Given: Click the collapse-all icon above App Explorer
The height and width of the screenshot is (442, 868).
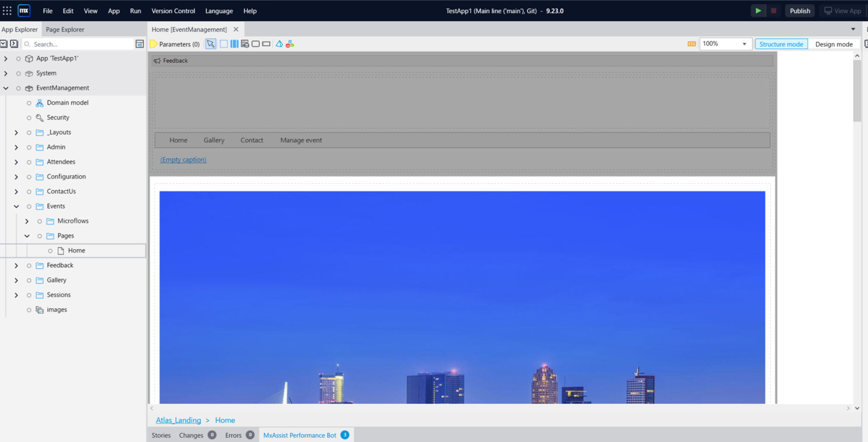Looking at the screenshot, I should pyautogui.click(x=4, y=44).
